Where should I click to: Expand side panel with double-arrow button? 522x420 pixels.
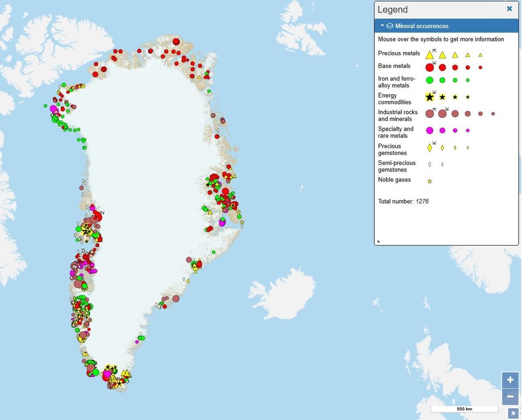(513, 413)
